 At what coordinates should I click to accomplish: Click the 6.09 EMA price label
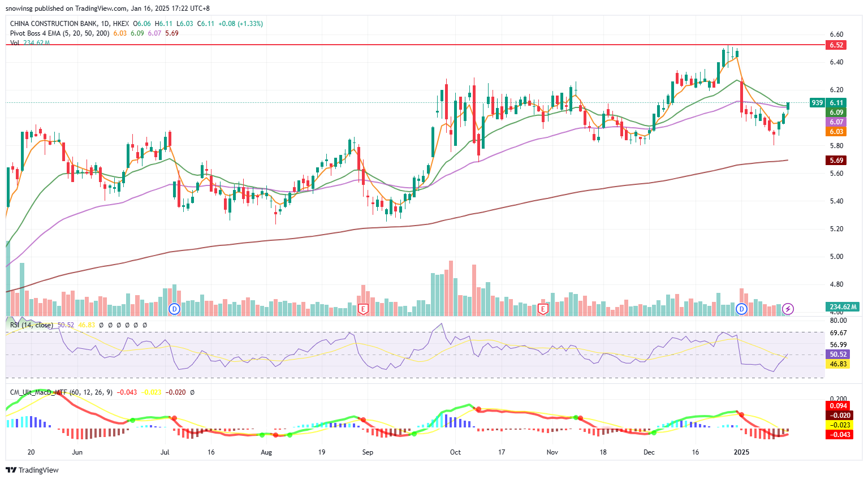point(836,113)
